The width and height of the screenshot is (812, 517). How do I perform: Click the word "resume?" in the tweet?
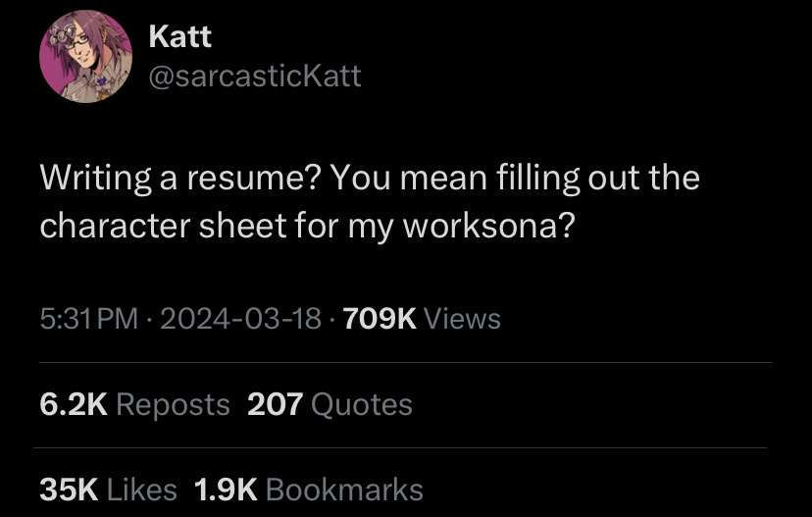pos(254,178)
